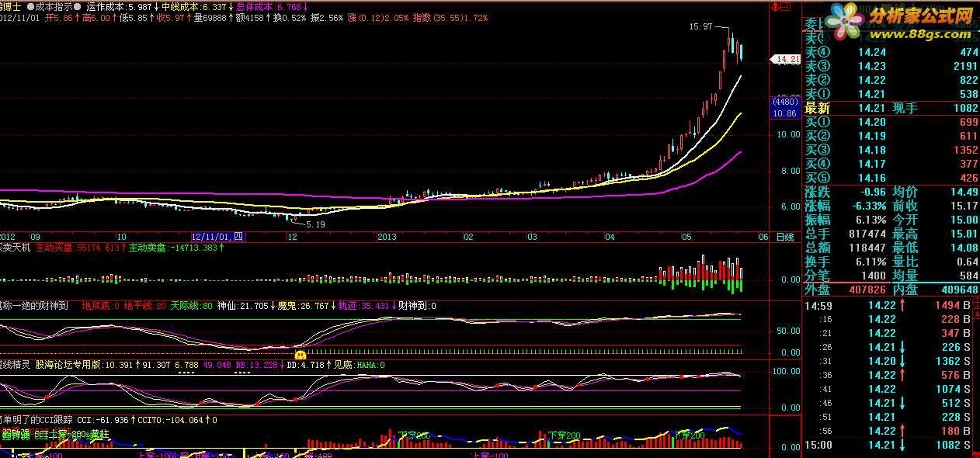Click the 股海论坛专用版 indicator title
980x458 pixels.
[x=68, y=364]
